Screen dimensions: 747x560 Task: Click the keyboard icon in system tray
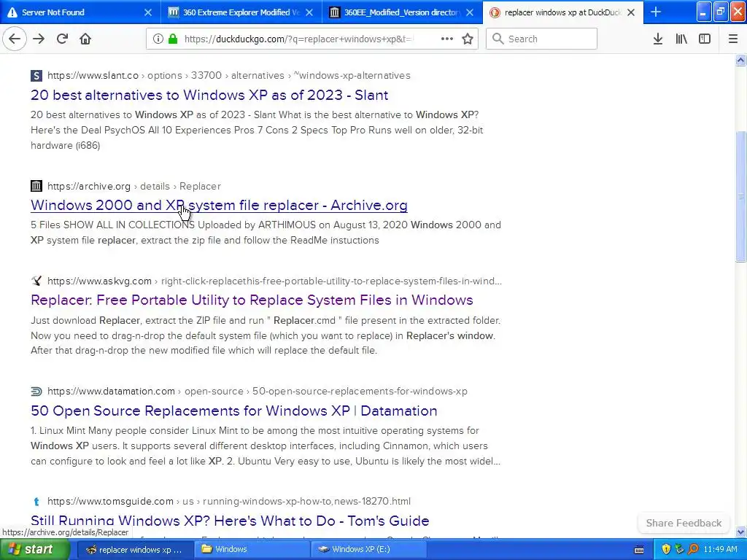point(639,550)
